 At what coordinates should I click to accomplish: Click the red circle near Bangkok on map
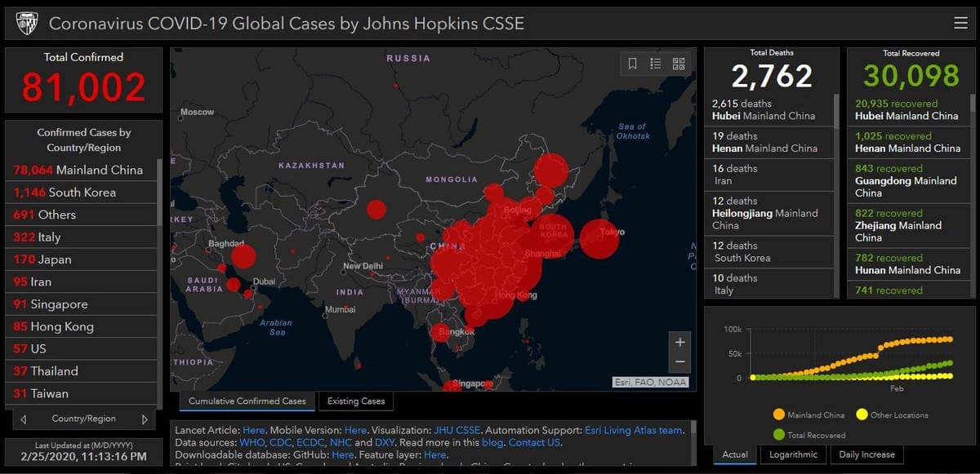pos(441,332)
